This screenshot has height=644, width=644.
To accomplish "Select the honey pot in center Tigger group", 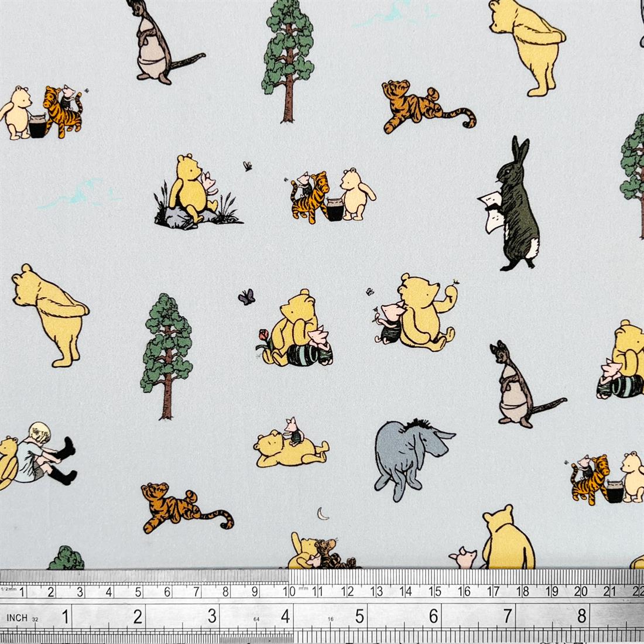I will pos(335,210).
